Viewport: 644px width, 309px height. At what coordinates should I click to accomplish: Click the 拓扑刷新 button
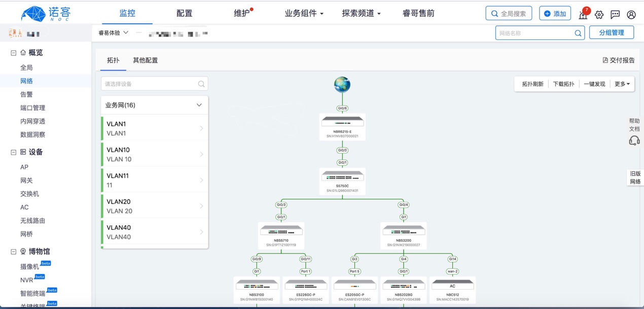pyautogui.click(x=532, y=84)
